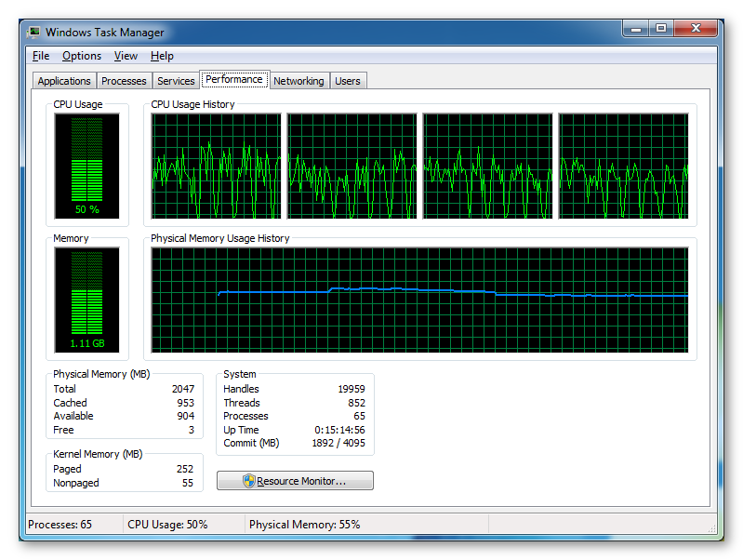The width and height of the screenshot is (743, 560).
Task: Click the Handles label
Action: (241, 389)
